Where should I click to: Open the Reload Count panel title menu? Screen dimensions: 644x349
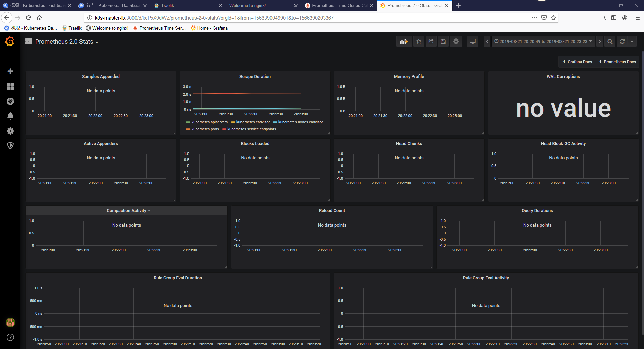click(332, 211)
